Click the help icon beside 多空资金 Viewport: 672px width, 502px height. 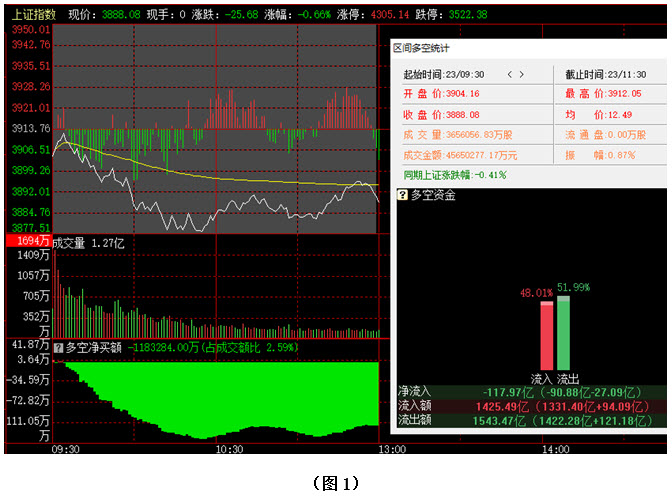tap(403, 196)
